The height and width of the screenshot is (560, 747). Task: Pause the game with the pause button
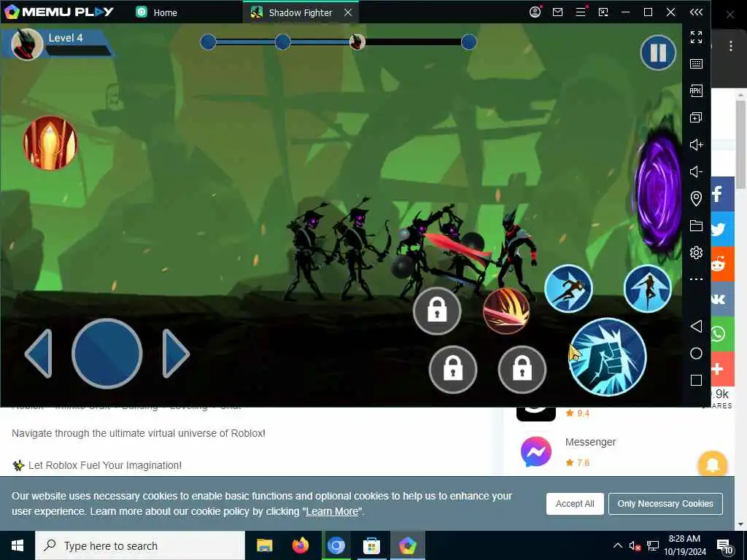click(658, 52)
